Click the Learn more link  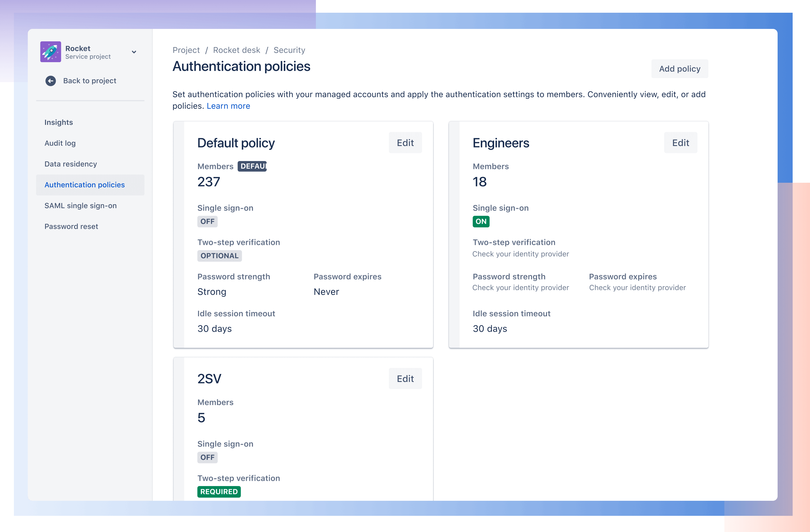pyautogui.click(x=228, y=106)
